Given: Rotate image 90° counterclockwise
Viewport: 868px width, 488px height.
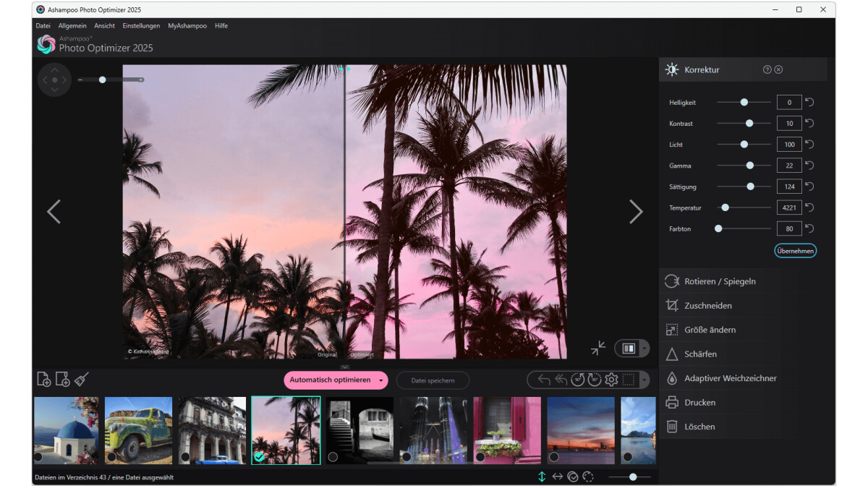Looking at the screenshot, I should [x=578, y=380].
